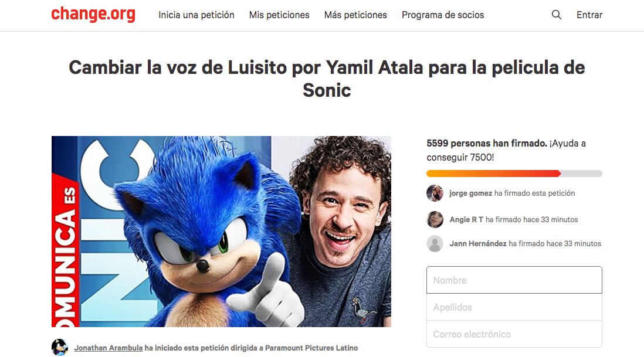Click the petition title heading
This screenshot has height=357, width=644.
(x=327, y=79)
